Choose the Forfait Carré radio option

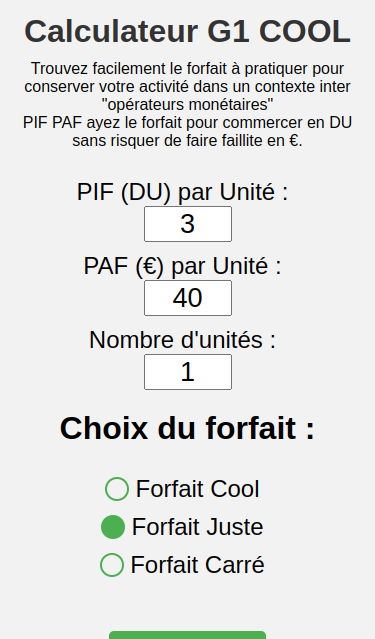pyautogui.click(x=112, y=565)
